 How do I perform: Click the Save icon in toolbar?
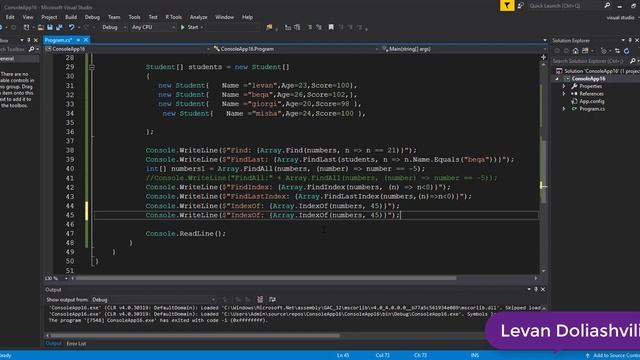(x=50, y=27)
